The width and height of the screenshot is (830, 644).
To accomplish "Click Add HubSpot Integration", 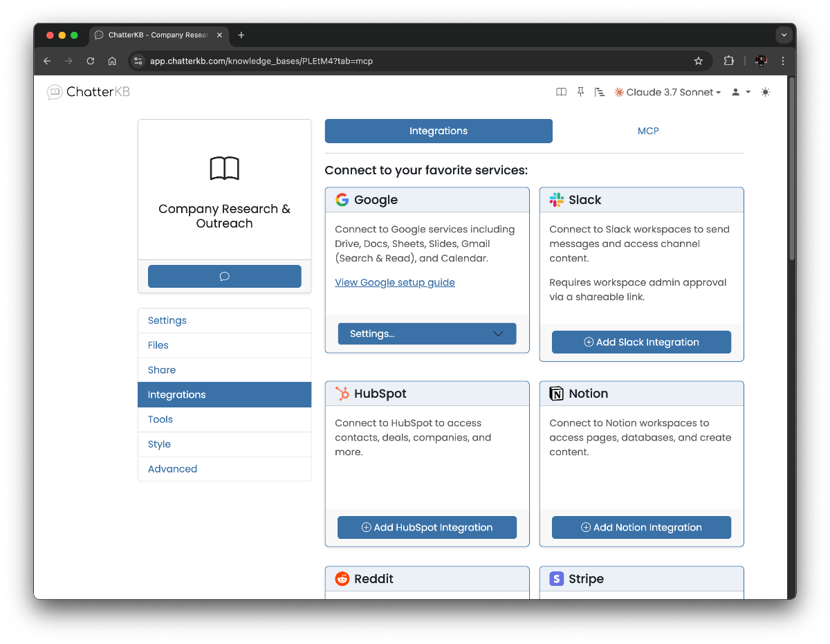I will click(427, 527).
